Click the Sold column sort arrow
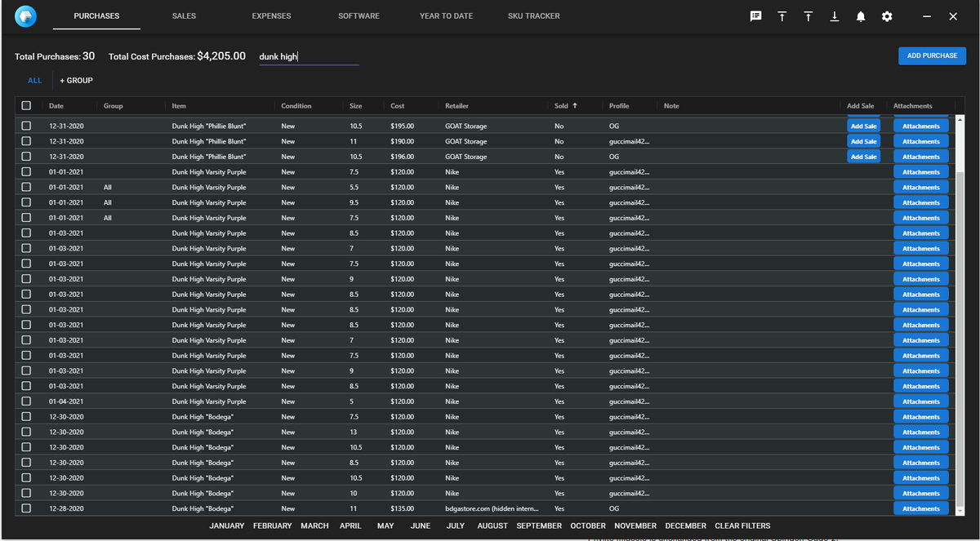Viewport: 980px width, 541px height. [x=574, y=105]
